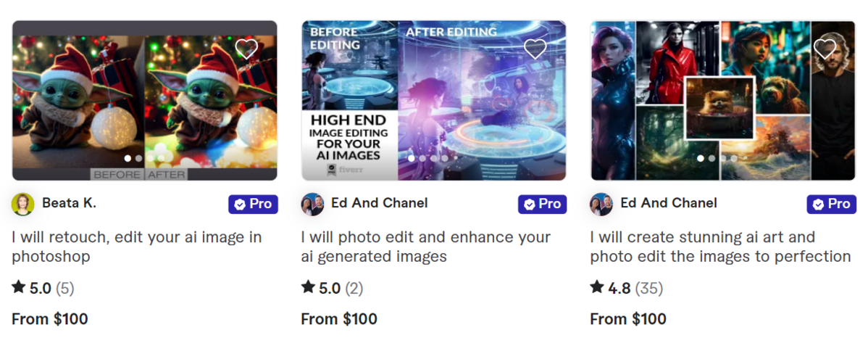This screenshot has height=338, width=868.
Task: Favorite Beata K.'s gig with heart icon
Action: [x=246, y=49]
